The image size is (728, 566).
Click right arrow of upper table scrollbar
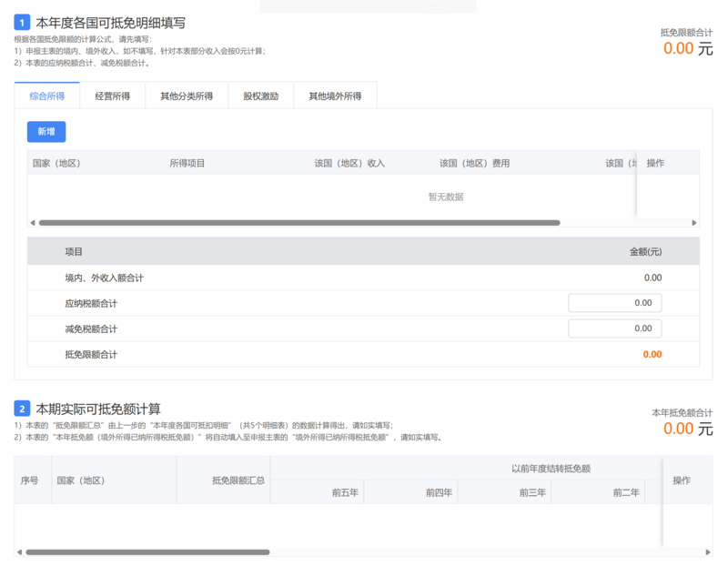pyautogui.click(x=694, y=223)
